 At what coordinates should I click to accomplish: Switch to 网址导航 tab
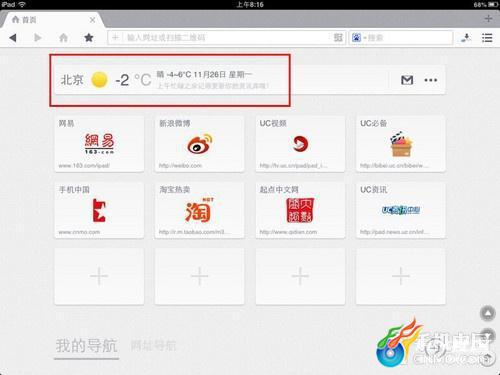tap(153, 346)
